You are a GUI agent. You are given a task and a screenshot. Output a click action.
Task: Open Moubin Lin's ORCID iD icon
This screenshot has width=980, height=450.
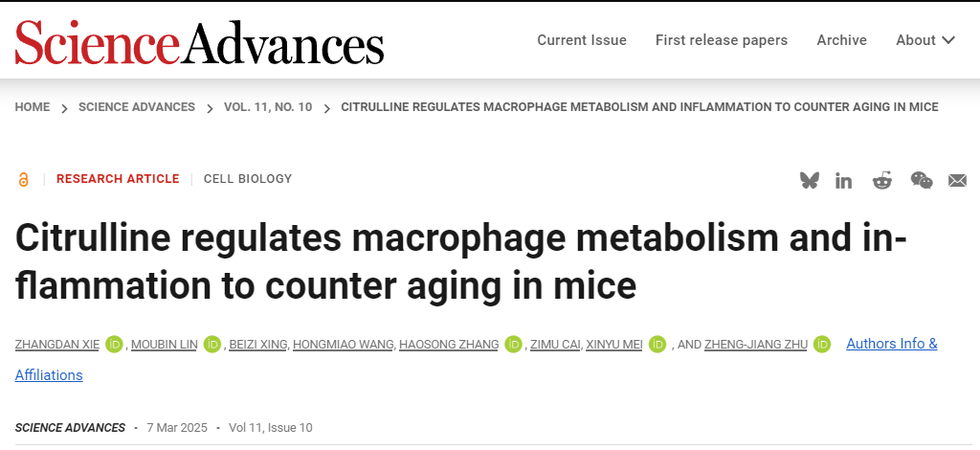212,344
